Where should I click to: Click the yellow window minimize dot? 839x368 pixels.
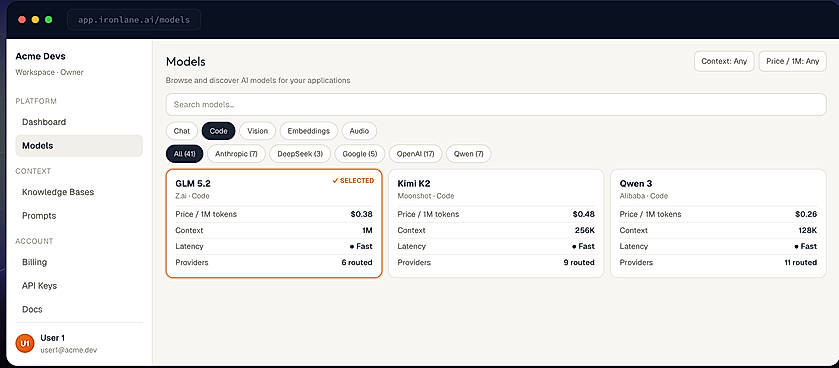[x=35, y=20]
